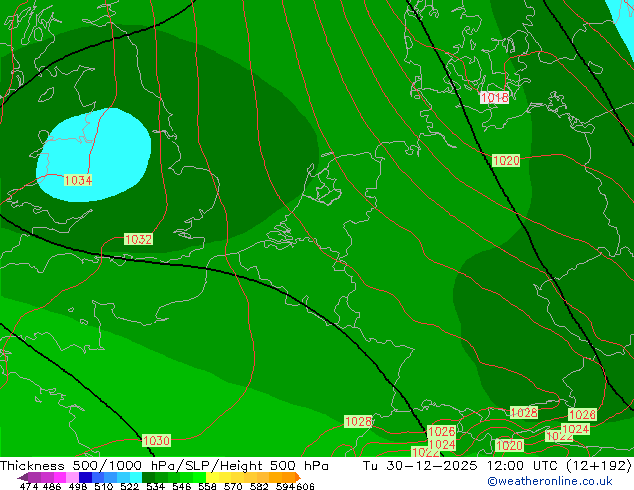Click the legend value 606
The height and width of the screenshot is (490, 634).
[x=305, y=486]
